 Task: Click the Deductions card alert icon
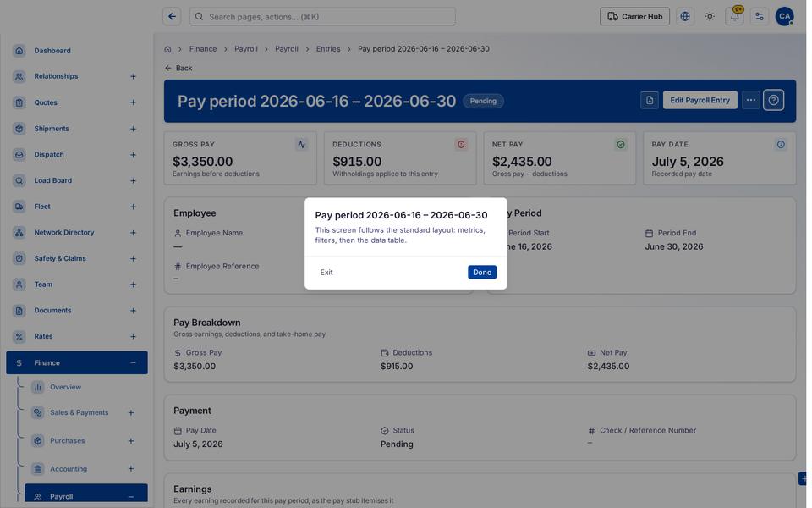point(461,145)
